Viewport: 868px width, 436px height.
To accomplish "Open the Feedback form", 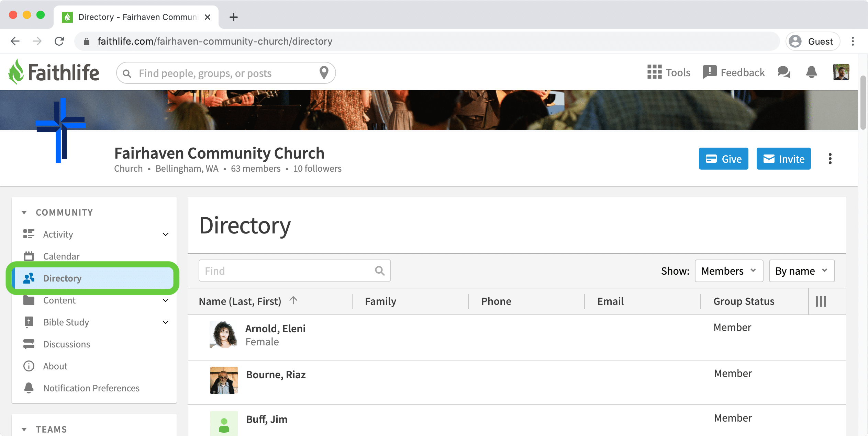I will pyautogui.click(x=734, y=72).
